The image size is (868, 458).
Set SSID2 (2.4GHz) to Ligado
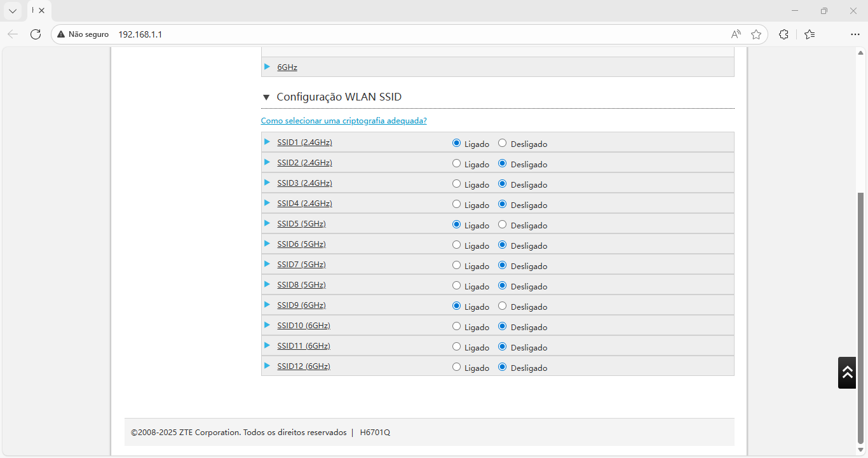(x=456, y=163)
